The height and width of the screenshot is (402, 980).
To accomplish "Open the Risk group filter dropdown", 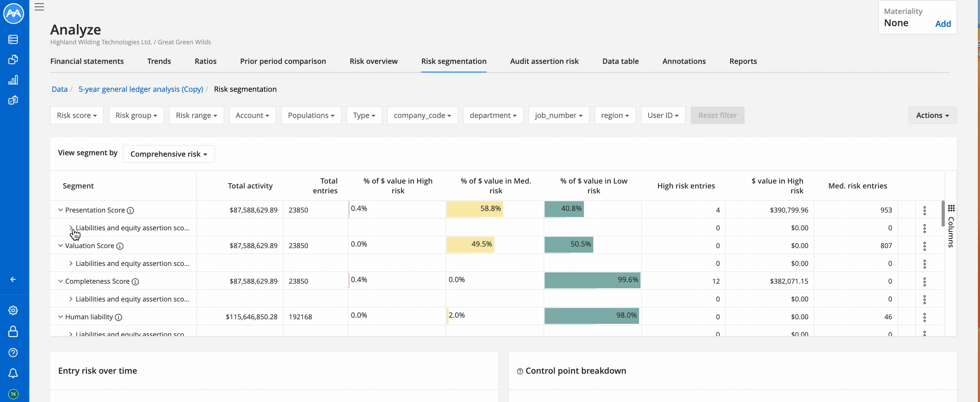I will (x=136, y=115).
